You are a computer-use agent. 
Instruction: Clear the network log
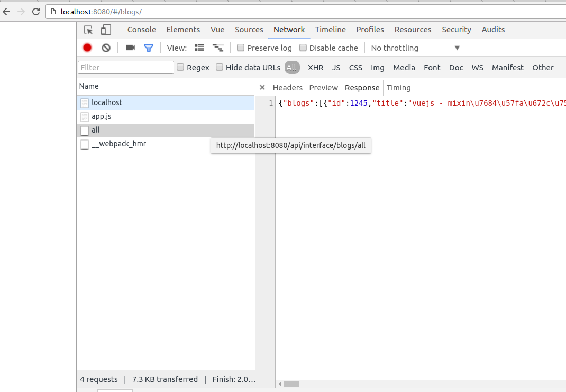[x=106, y=48]
